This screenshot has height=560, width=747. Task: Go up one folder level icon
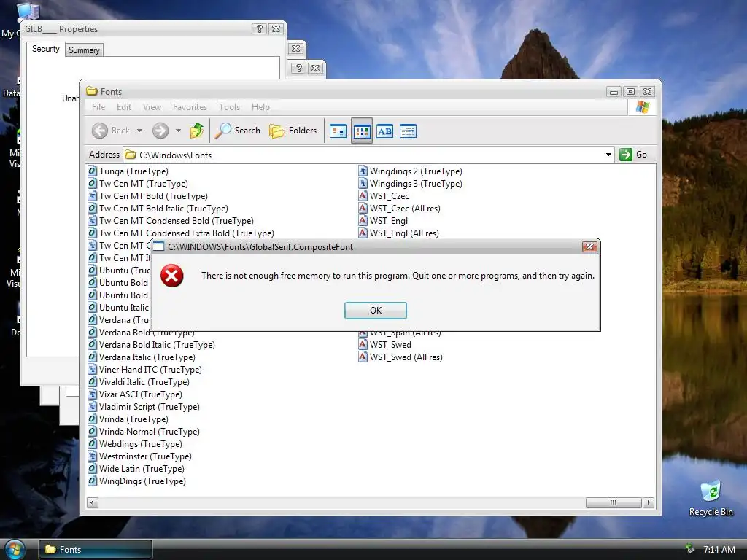pos(197,131)
